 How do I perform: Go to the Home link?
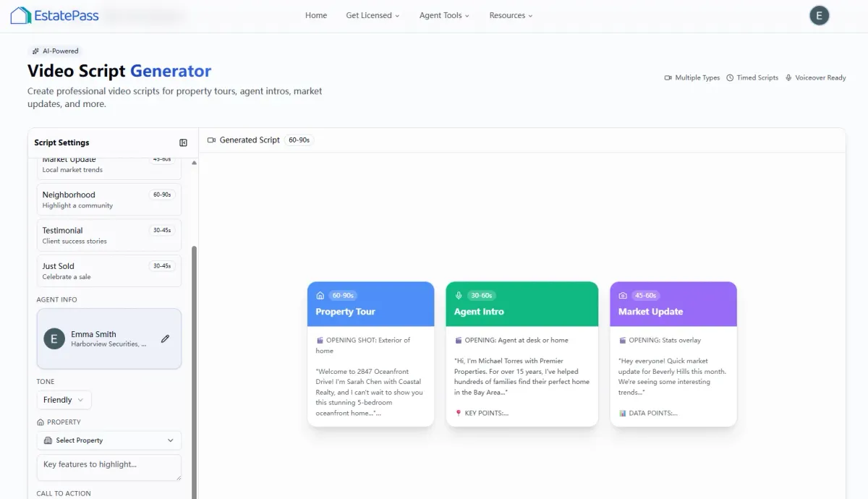(x=316, y=15)
